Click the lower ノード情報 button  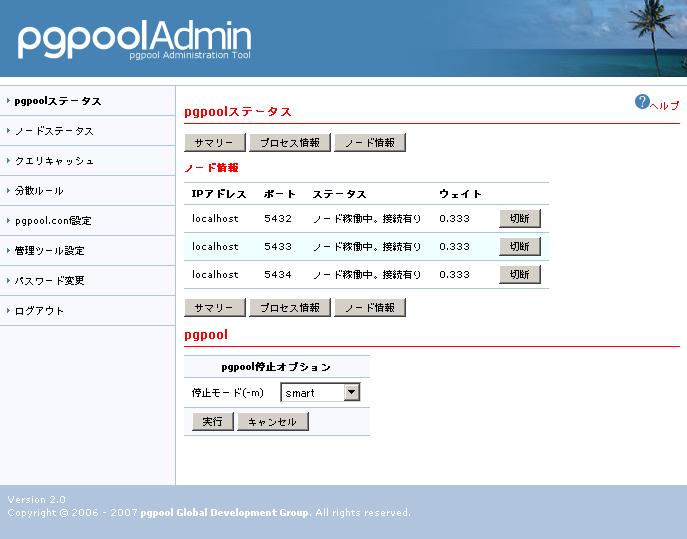(370, 308)
